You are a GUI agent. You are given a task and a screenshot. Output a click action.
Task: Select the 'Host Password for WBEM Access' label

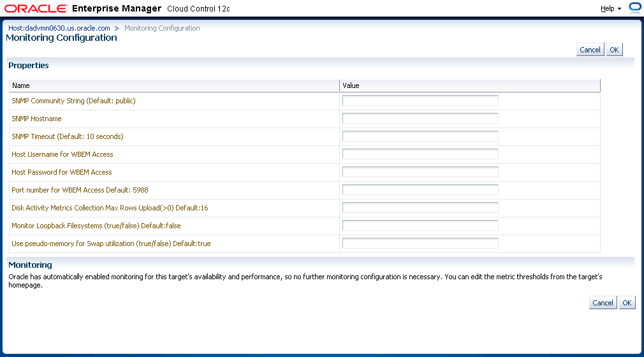pos(62,172)
